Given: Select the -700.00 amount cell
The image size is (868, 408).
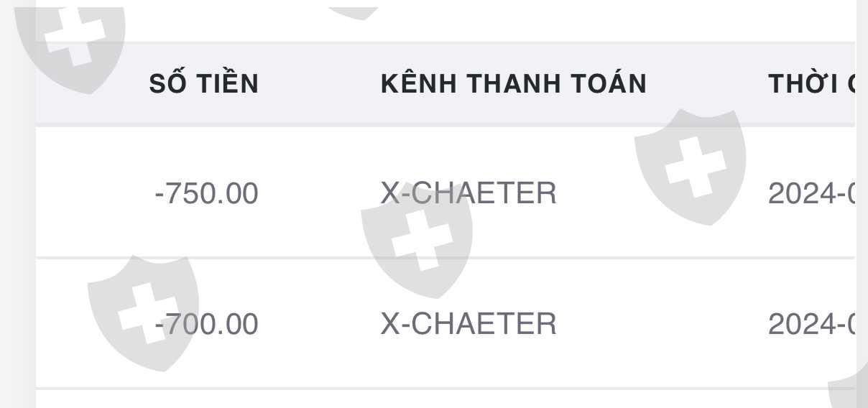Looking at the screenshot, I should [x=208, y=323].
